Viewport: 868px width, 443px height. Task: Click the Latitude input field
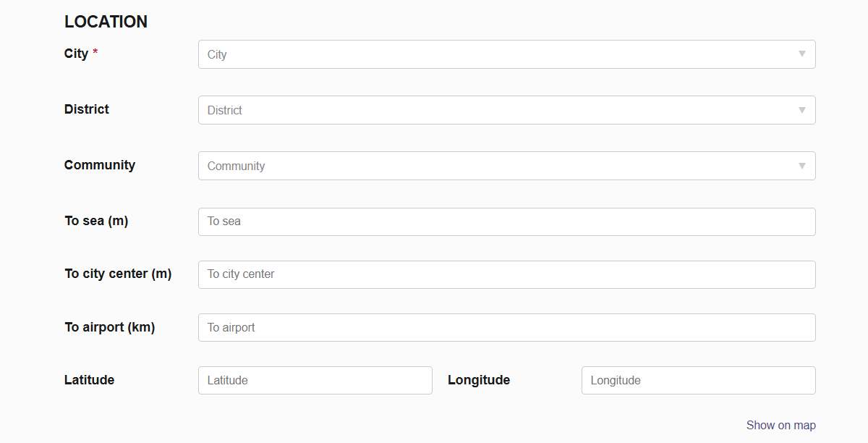(x=315, y=380)
